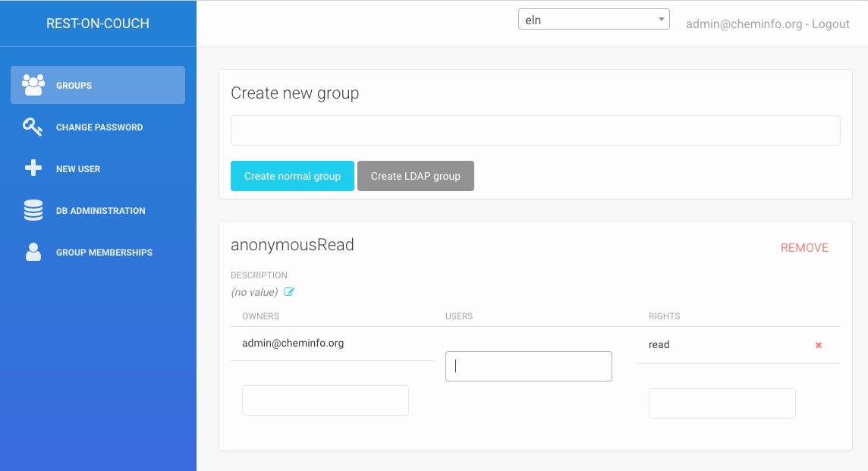This screenshot has width=868, height=471.
Task: Click the DB Administration database icon
Action: point(33,210)
